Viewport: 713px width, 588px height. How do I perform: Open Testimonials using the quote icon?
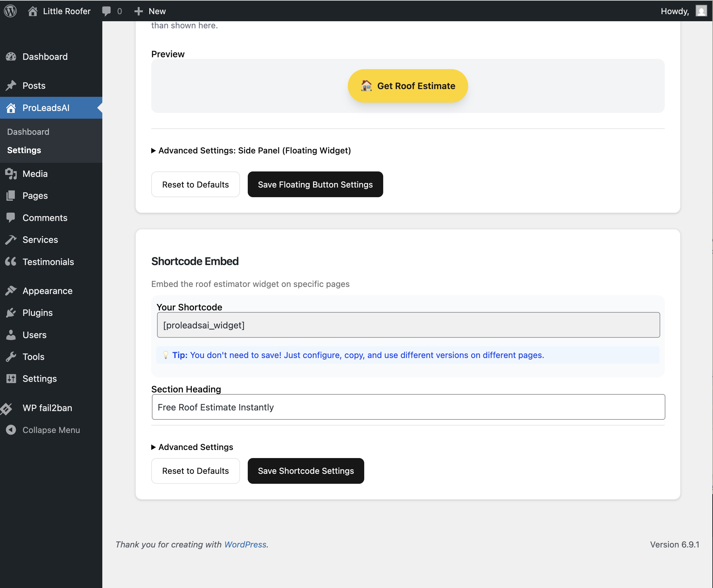11,262
